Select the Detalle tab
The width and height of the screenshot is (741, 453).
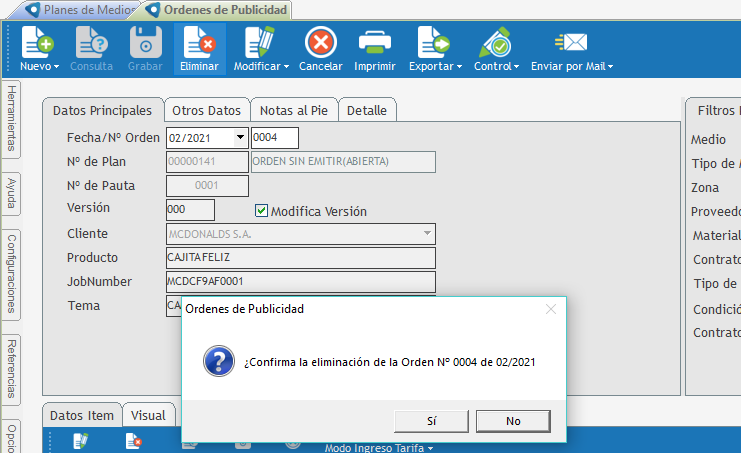[368, 110]
